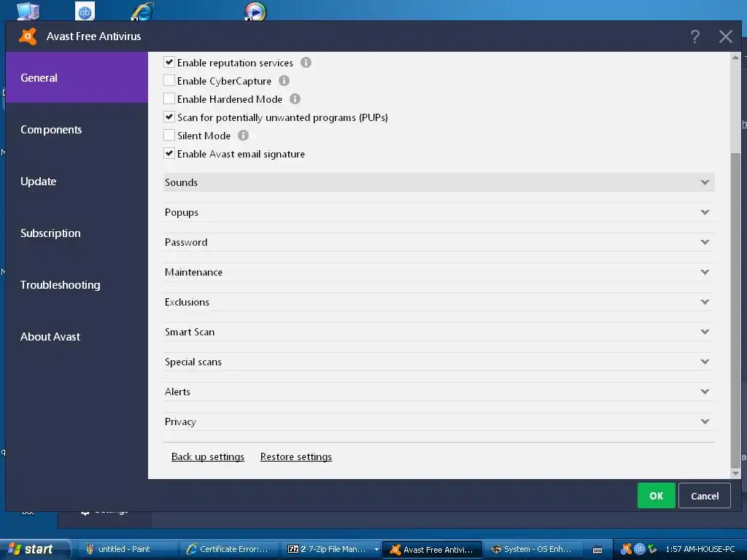Open the qBittorrent desktop icon
Image resolution: width=747 pixels, height=560 pixels.
tap(85, 10)
